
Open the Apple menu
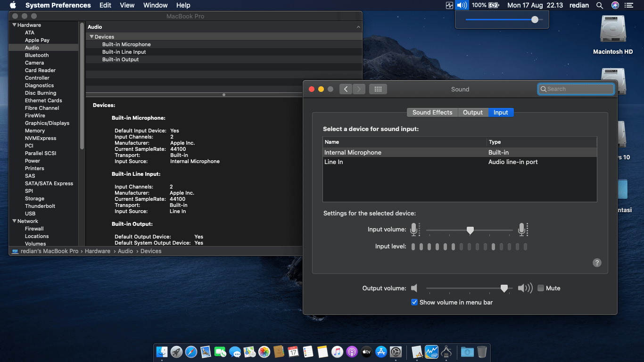[13, 5]
